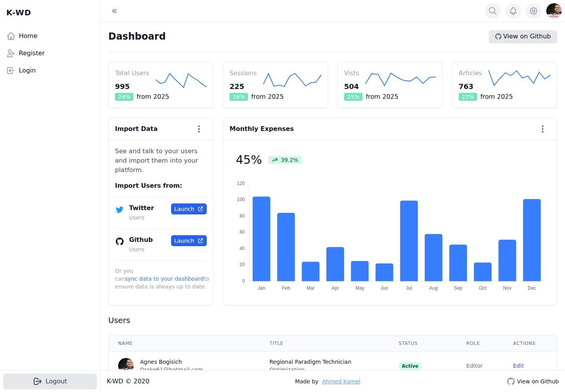Select the Vists stat card
This screenshot has height=392, width=565.
[390, 85]
